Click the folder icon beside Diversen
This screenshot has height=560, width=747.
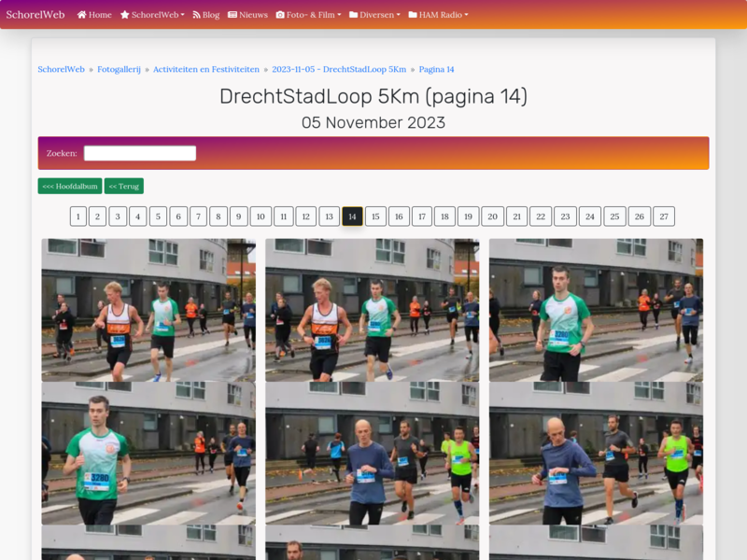(354, 15)
